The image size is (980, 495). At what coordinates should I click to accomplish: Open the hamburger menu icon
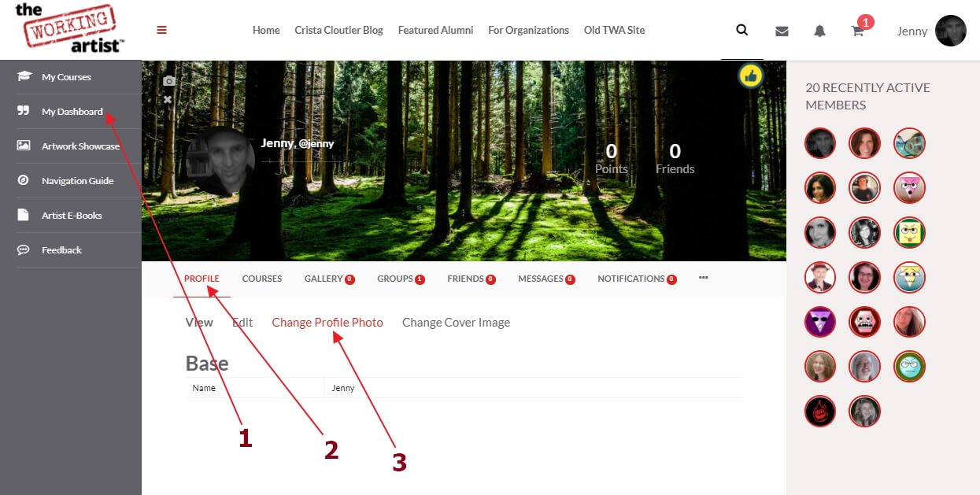click(x=161, y=30)
